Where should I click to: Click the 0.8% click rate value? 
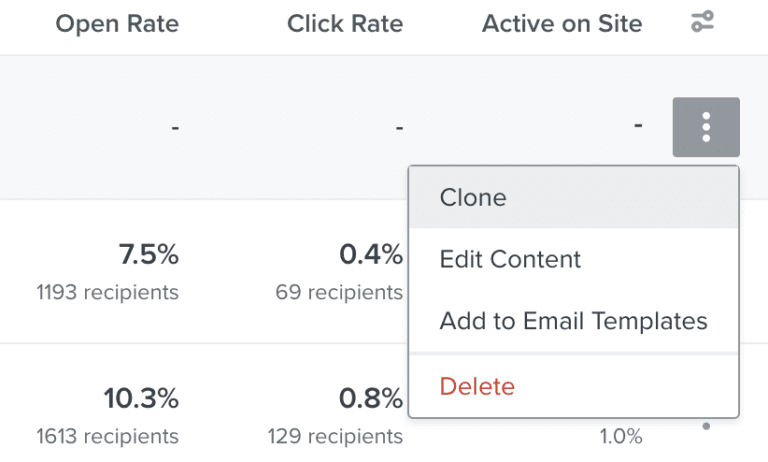[x=371, y=398]
